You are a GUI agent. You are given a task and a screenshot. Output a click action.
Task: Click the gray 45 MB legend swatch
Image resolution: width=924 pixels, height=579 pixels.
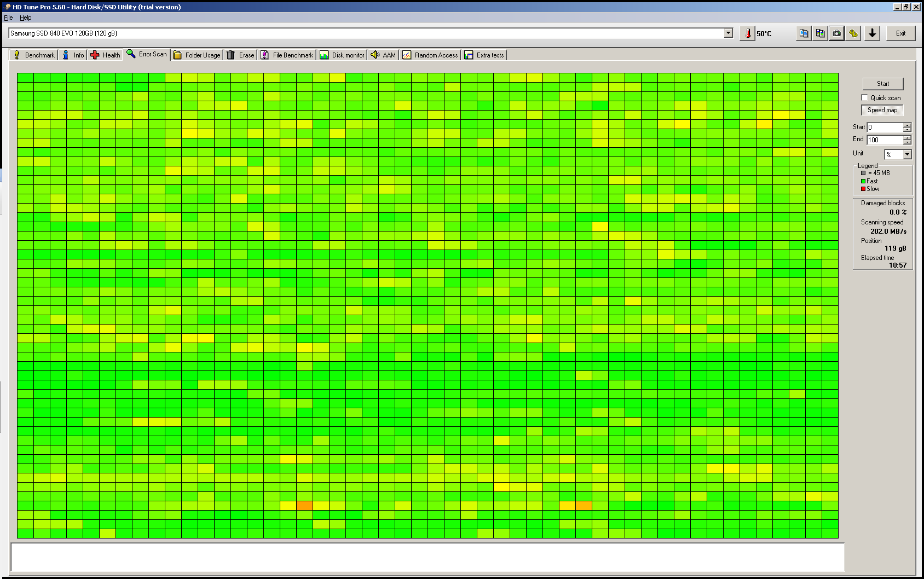863,173
